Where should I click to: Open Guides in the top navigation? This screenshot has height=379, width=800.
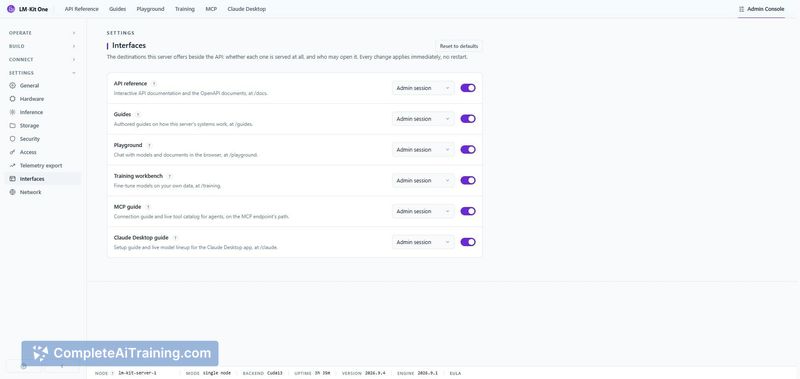pos(117,9)
